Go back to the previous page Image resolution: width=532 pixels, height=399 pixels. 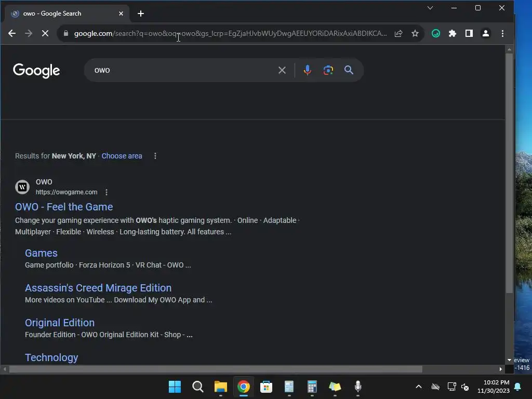[12, 33]
